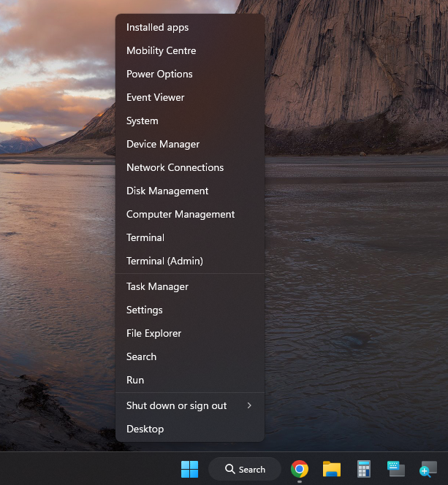The height and width of the screenshot is (485, 448).
Task: Open the Magnifier taskbar icon
Action: (428, 469)
